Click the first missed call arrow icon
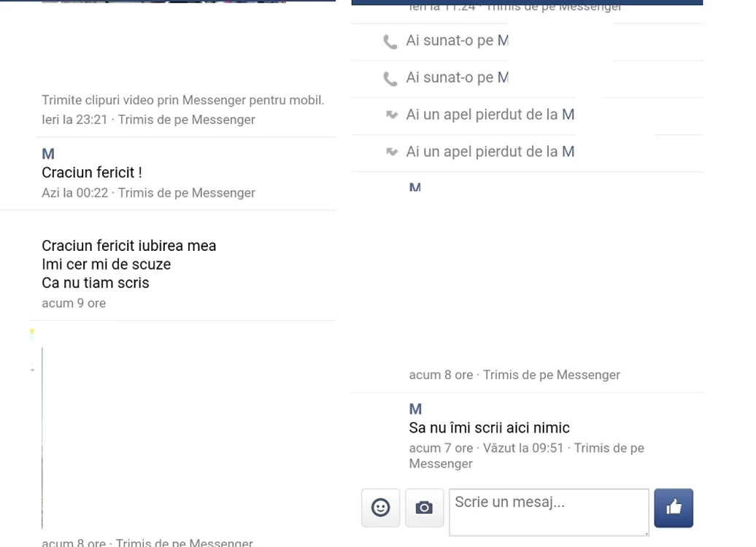Viewport: 756px width, 547px height. click(391, 115)
